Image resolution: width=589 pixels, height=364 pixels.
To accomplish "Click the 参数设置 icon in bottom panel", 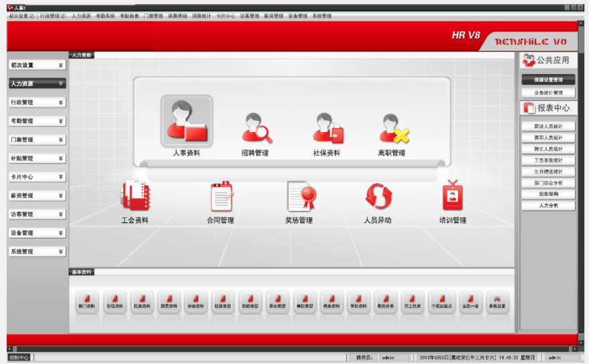I will pos(497,302).
